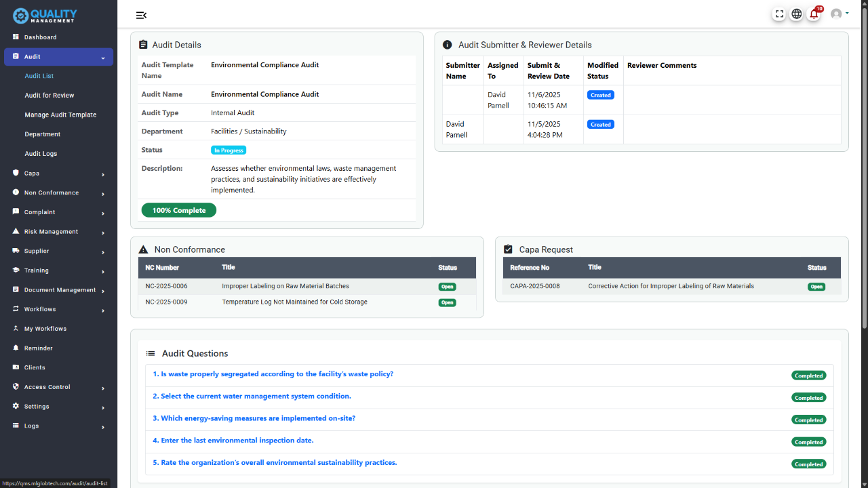Click the fullscreen toggle icon
868x488 pixels.
[x=779, y=14]
